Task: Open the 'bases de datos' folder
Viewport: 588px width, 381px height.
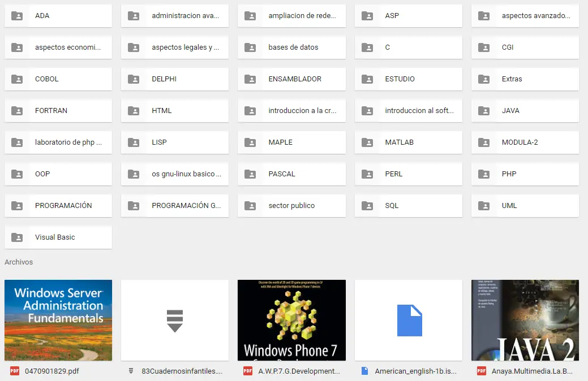Action: coord(292,47)
